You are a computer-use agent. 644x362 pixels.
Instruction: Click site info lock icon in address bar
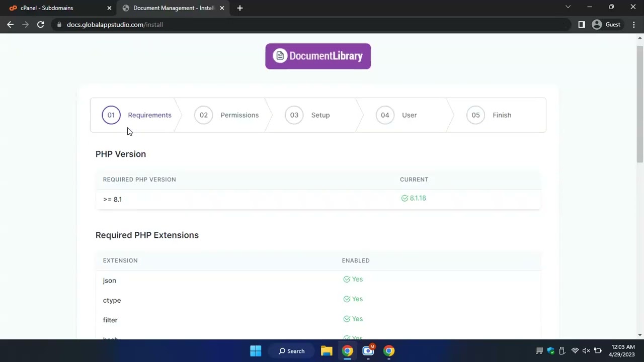pyautogui.click(x=59, y=25)
